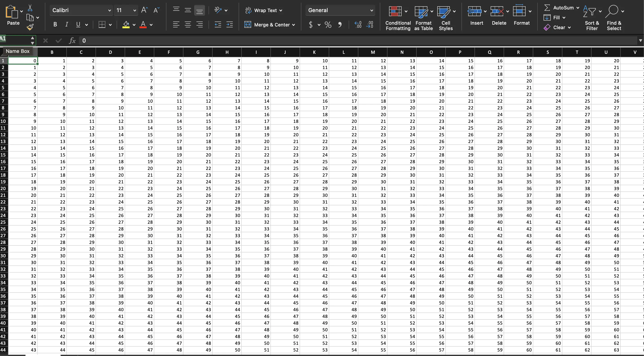
Task: Open the fill color swatch
Action: tap(126, 24)
